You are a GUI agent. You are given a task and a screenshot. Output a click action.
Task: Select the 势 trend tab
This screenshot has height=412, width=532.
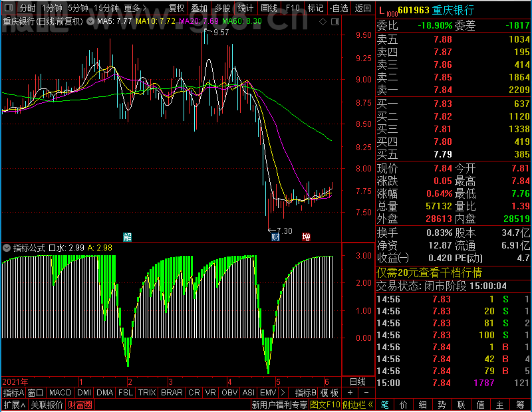pos(442,405)
